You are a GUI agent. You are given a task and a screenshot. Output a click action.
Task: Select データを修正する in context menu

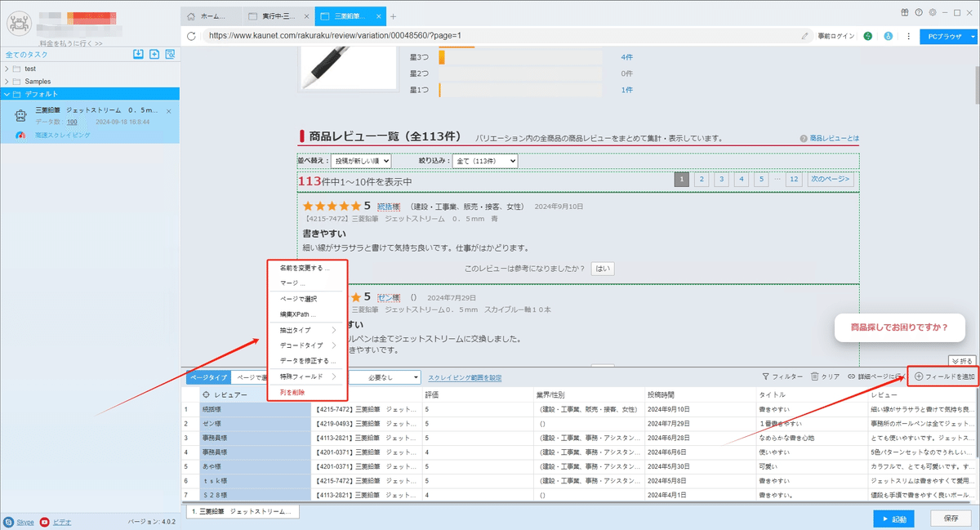(307, 361)
